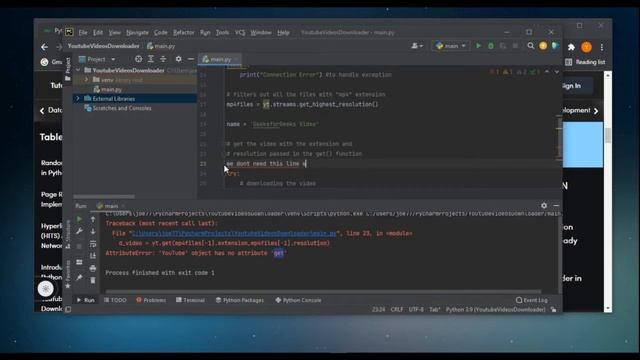Click the browser Extensions puzzle icon
Viewport: 640px width, 360px height.
point(571,47)
